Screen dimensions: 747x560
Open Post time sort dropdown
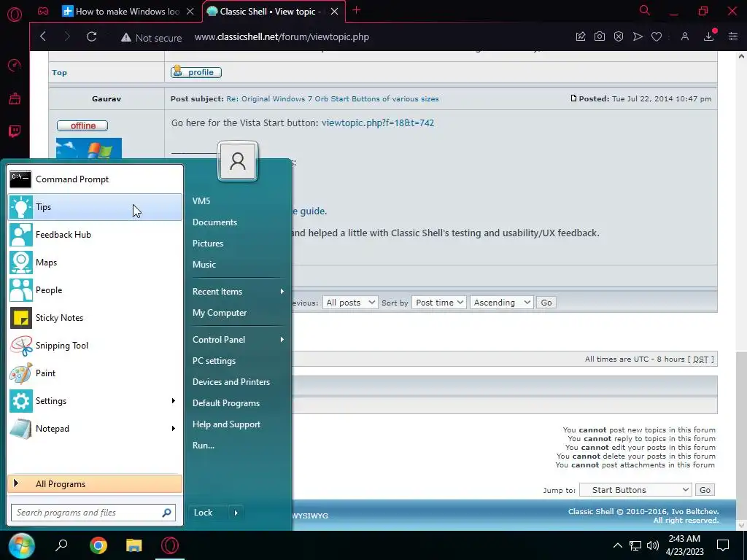pos(438,303)
